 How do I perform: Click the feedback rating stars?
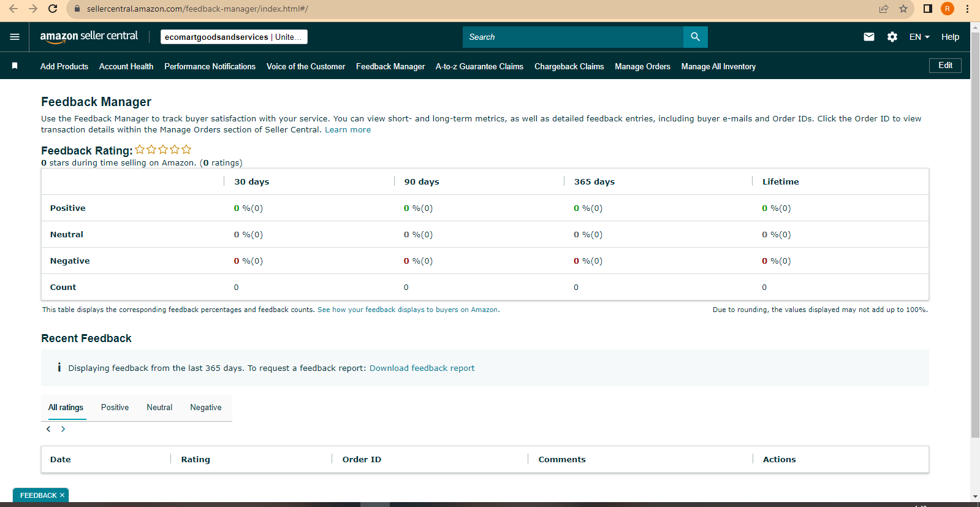[163, 150]
